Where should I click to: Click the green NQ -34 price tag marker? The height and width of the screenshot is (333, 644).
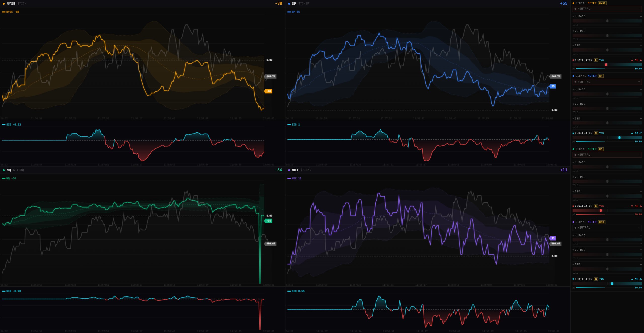[x=268, y=221]
